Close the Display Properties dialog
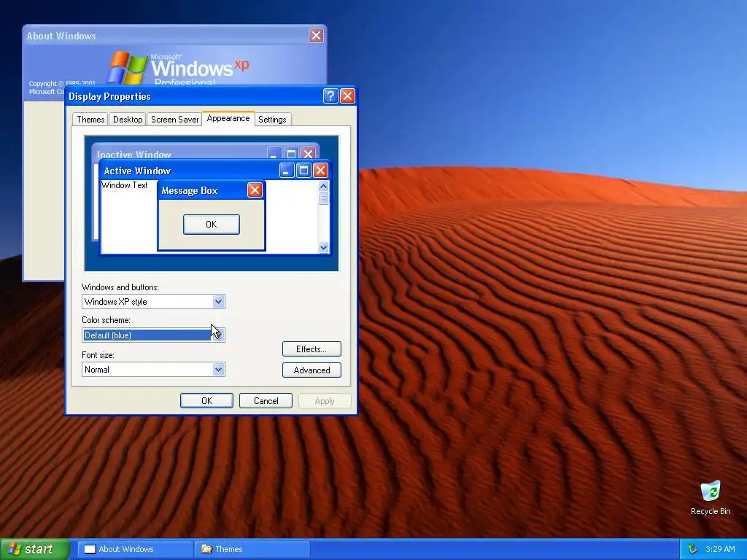 (348, 96)
